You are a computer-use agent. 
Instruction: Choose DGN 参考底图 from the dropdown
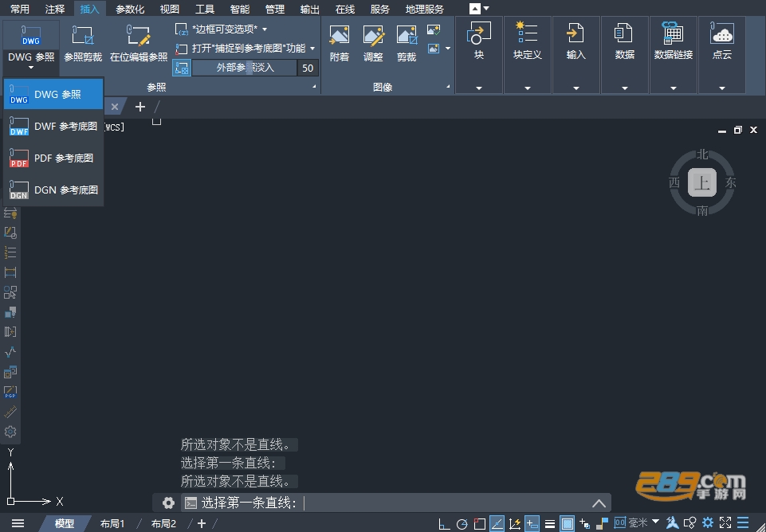coord(53,190)
